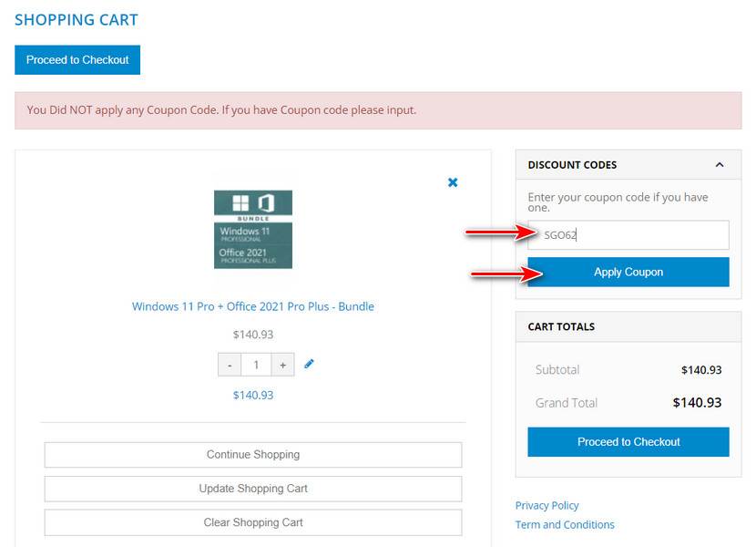Select Clear Shopping Cart
This screenshot has width=756, height=547.
pyautogui.click(x=253, y=522)
